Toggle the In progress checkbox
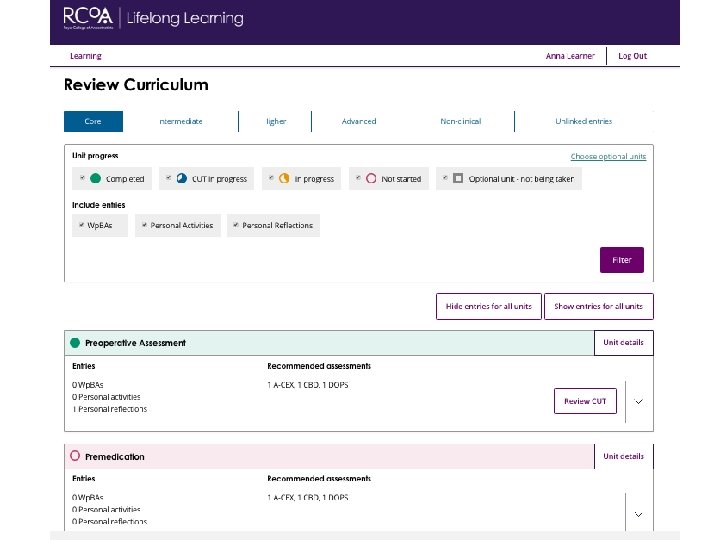This screenshot has width=720, height=540. (271, 178)
